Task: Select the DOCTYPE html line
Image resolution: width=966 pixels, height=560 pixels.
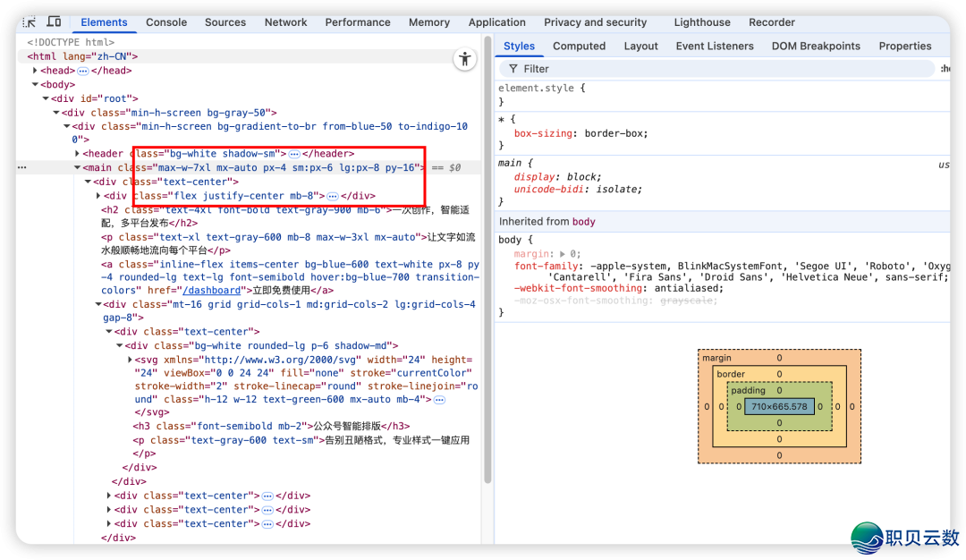Action: [x=71, y=43]
